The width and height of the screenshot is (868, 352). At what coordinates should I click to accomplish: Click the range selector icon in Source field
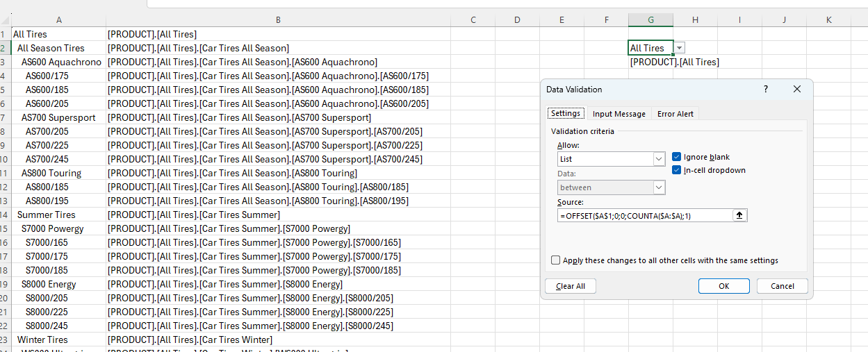tap(739, 215)
